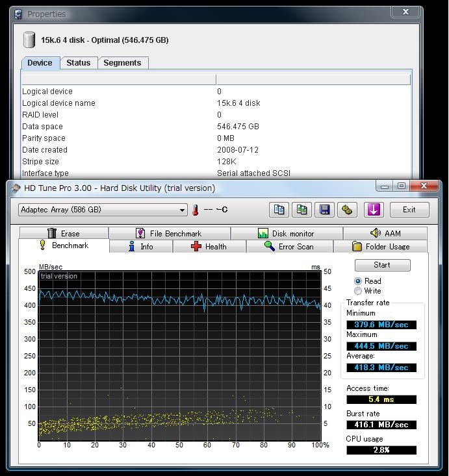449x476 pixels.
Task: Click the first column header in Properties table
Action: click(x=119, y=79)
